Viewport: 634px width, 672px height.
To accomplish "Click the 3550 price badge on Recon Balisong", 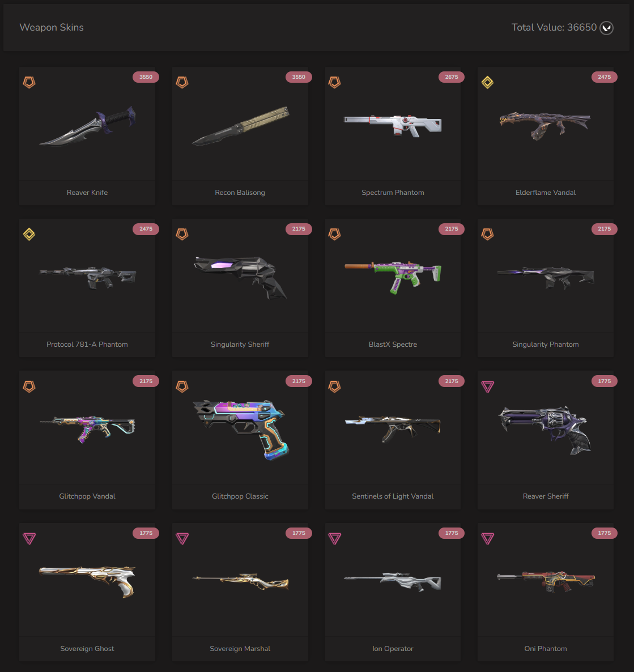I will click(x=299, y=77).
